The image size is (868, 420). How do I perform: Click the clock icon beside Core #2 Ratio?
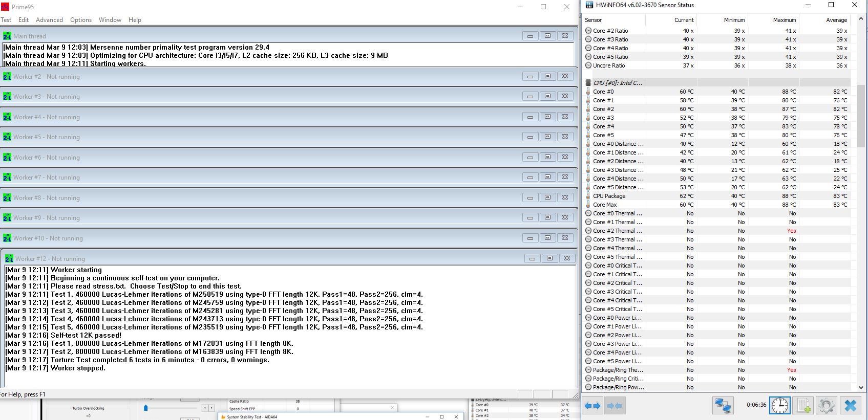tap(588, 31)
